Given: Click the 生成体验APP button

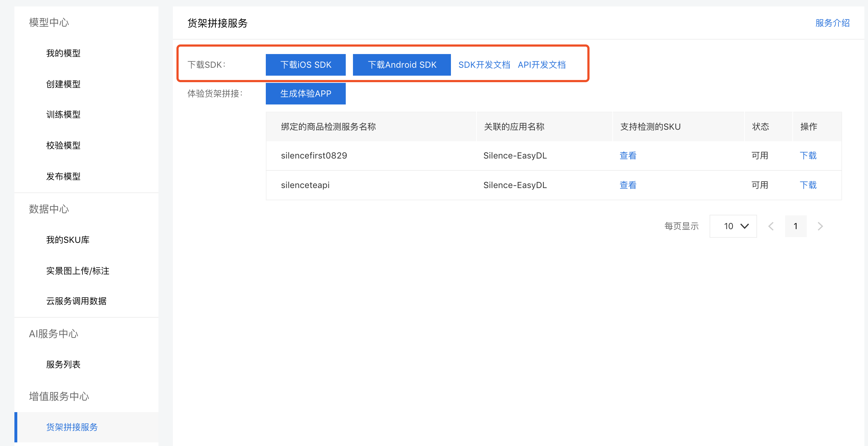Looking at the screenshot, I should click(x=306, y=94).
